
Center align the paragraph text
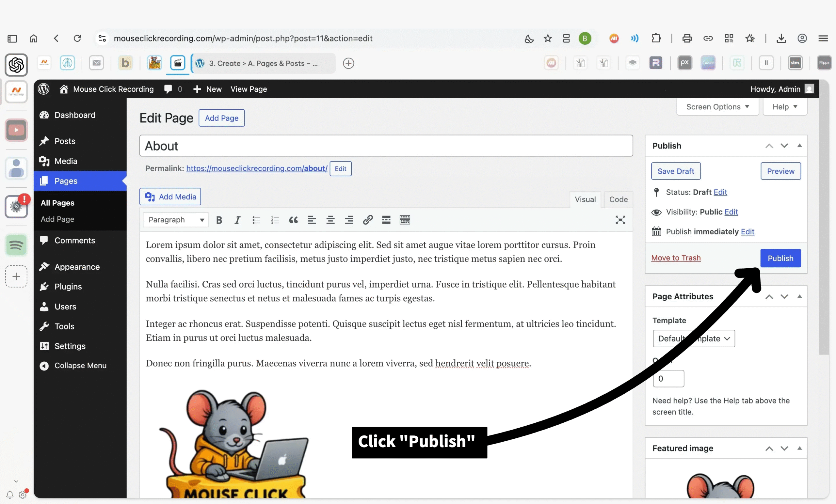point(330,220)
